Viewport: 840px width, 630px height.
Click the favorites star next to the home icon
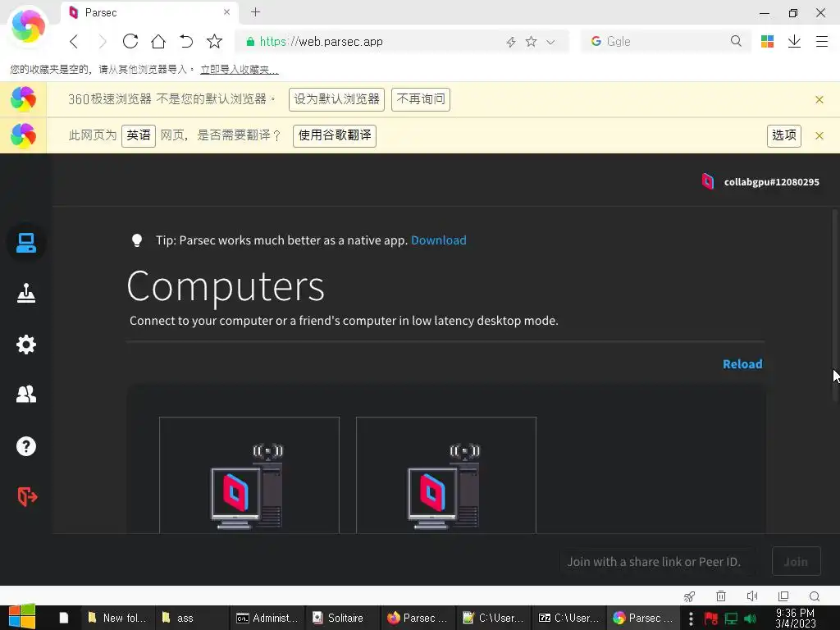(214, 41)
